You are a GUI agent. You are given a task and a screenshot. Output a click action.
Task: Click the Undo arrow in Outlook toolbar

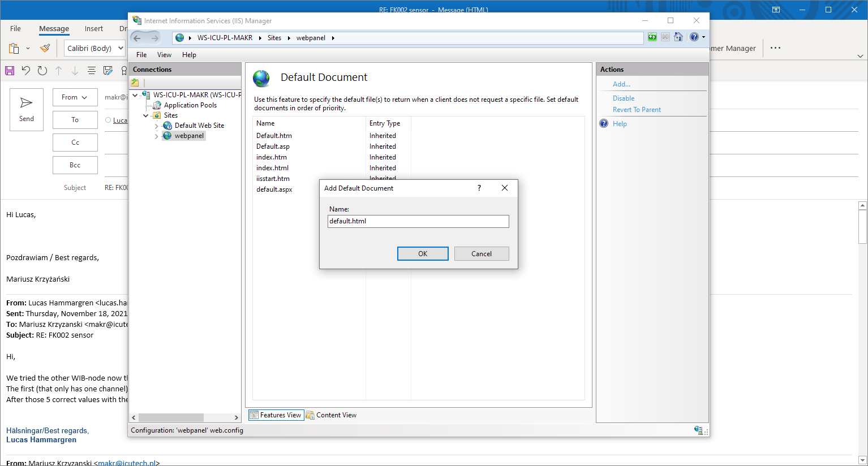[x=26, y=70]
